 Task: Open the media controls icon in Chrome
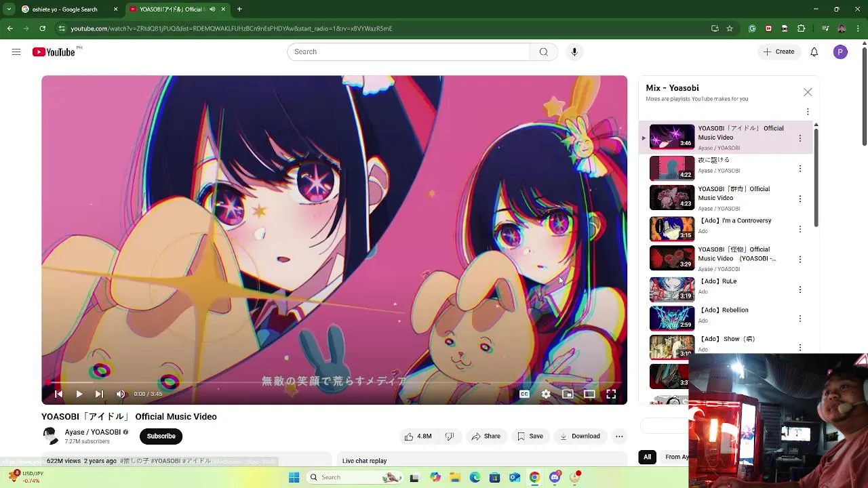coord(825,28)
